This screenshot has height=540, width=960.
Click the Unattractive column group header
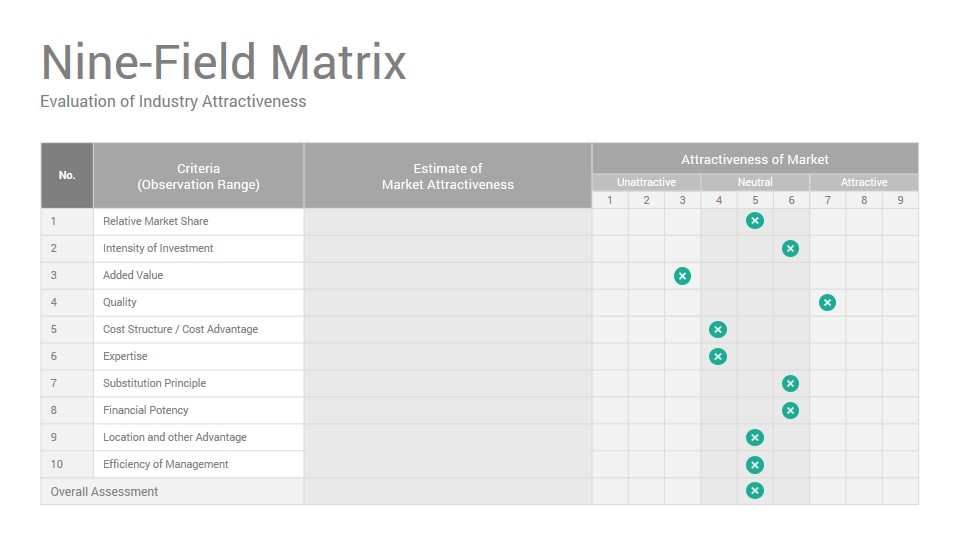[647, 182]
